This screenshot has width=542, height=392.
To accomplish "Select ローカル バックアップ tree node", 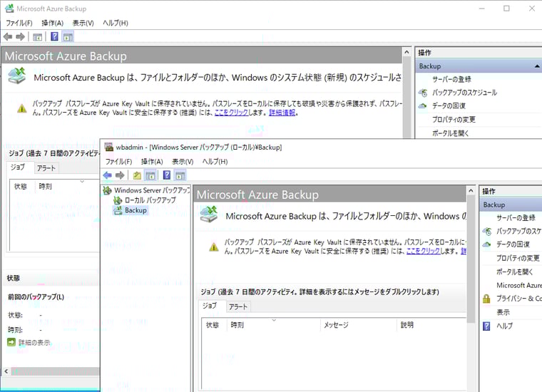I will coord(150,200).
